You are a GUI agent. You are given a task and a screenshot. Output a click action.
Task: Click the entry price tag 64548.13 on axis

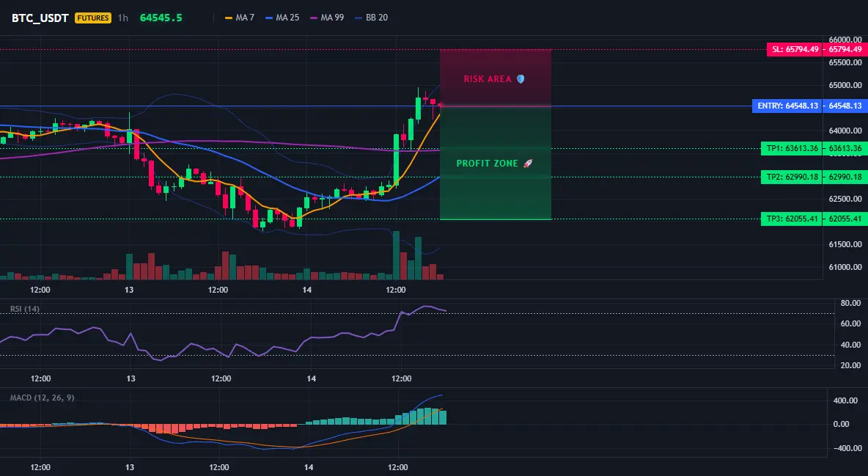tap(845, 106)
